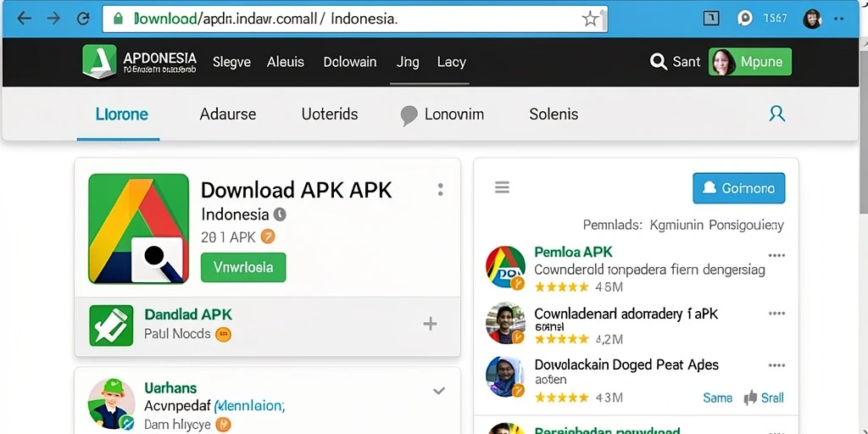Viewport: 868px width, 434px height.
Task: Switch to the Solenis tab
Action: click(554, 114)
